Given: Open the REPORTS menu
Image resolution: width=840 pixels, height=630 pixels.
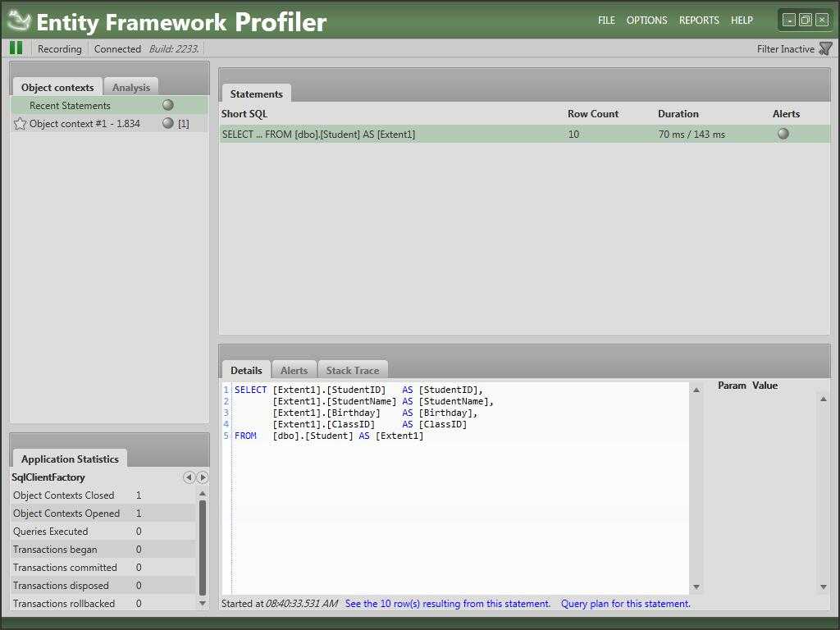Looking at the screenshot, I should pos(699,21).
